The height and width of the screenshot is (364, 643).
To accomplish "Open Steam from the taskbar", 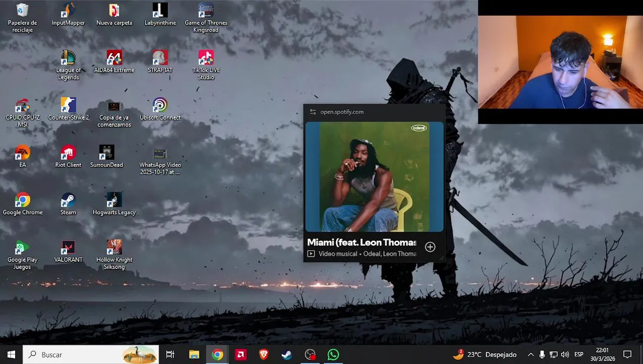I will click(x=287, y=354).
